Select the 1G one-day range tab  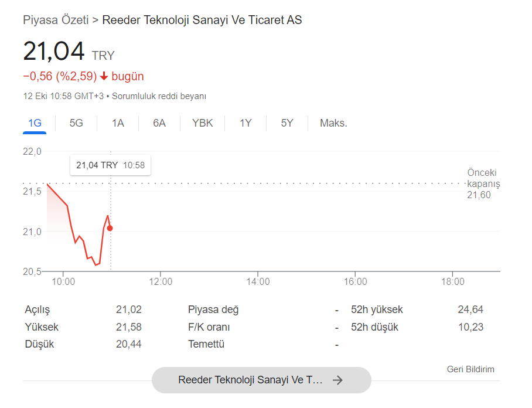[35, 123]
